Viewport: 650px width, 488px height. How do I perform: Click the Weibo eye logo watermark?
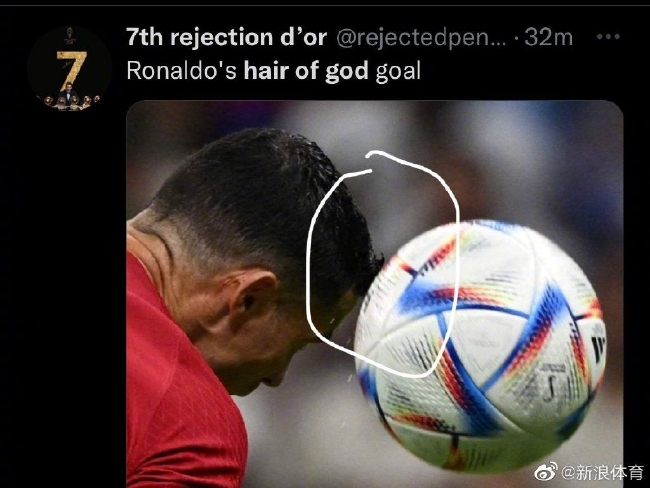(x=546, y=471)
